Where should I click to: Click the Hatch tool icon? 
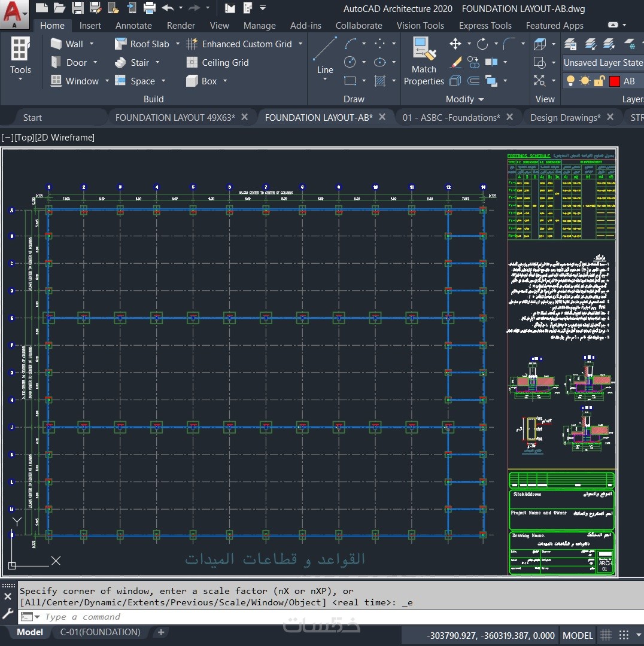click(x=379, y=81)
